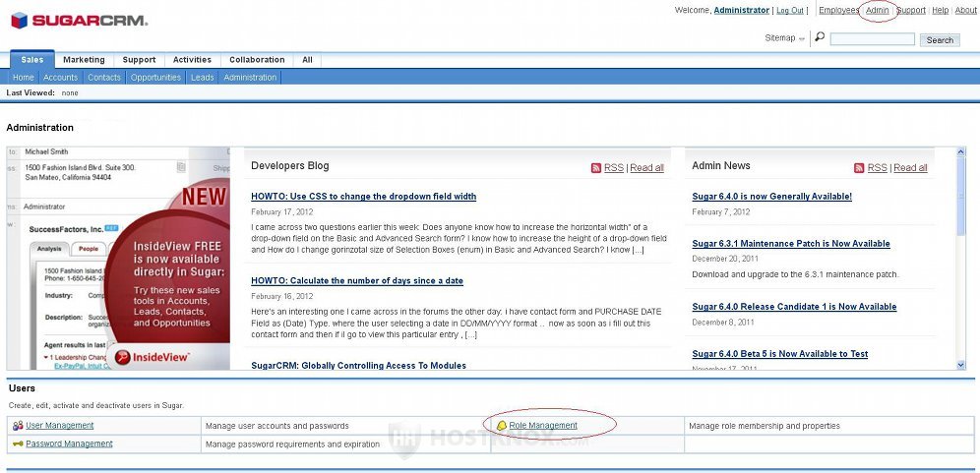The image size is (980, 473).
Task: Select the Collaboration tab
Action: coord(257,60)
